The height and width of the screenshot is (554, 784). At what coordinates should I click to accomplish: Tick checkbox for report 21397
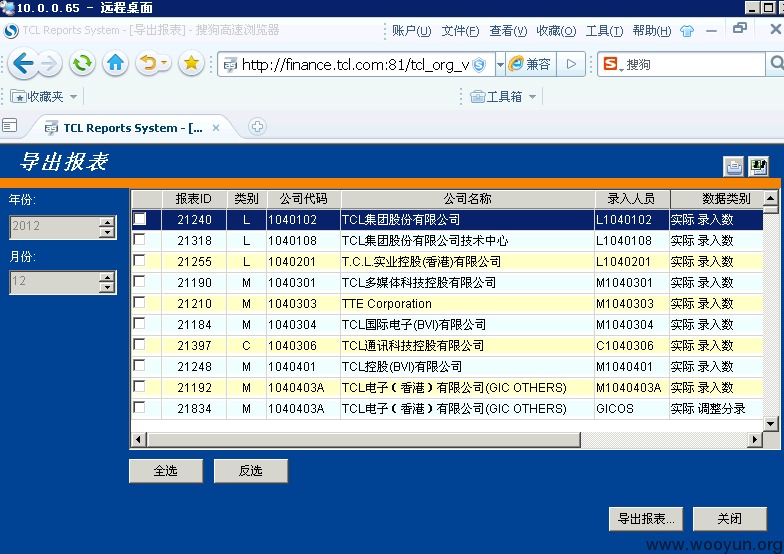point(140,344)
